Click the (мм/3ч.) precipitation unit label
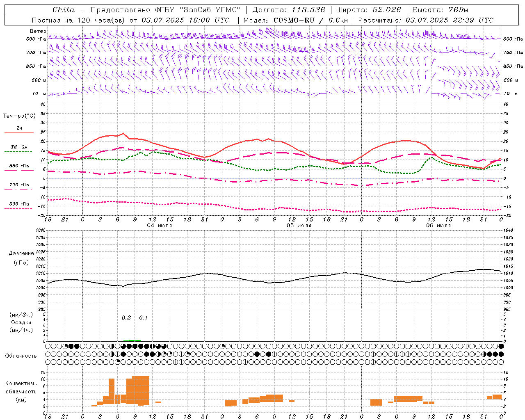525x420 pixels. point(21,315)
